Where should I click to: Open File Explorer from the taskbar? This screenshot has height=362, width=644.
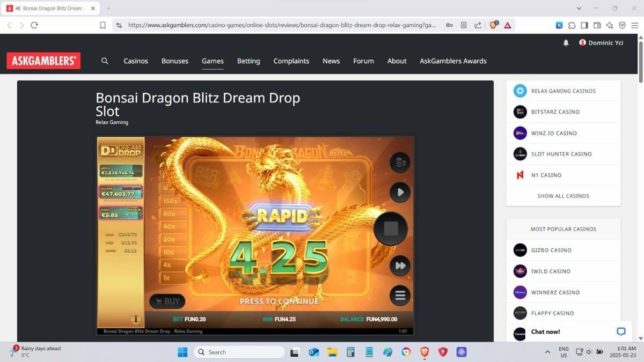[x=332, y=352]
